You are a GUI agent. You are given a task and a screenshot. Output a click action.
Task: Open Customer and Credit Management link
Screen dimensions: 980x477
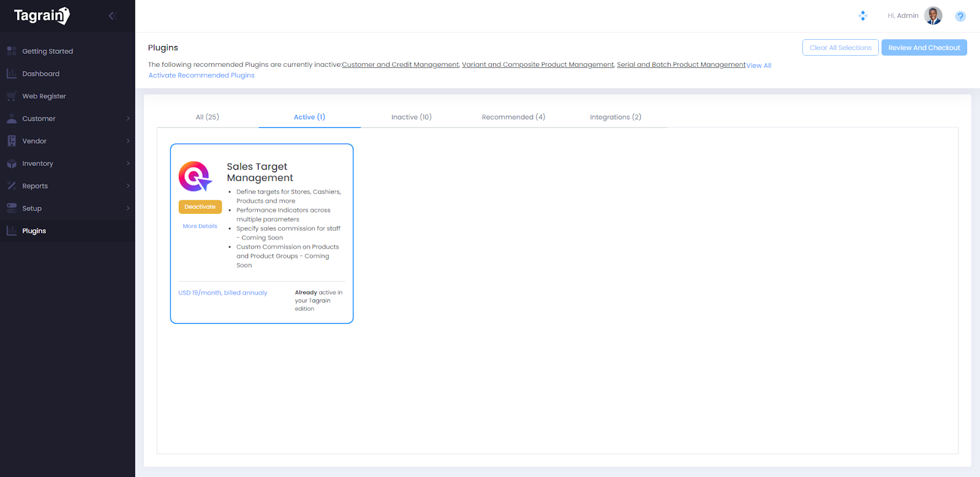point(401,65)
